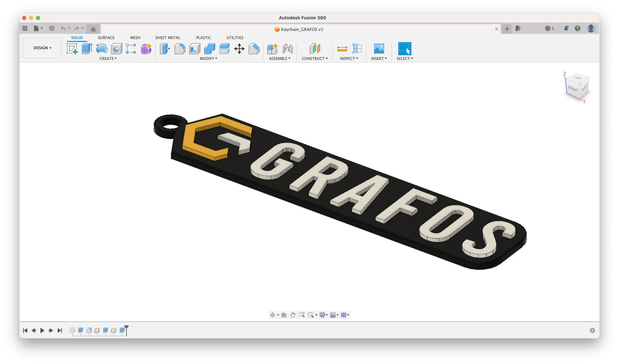Switch to the PLASTIC tab
Viewport: 619px width, 364px height.
203,37
